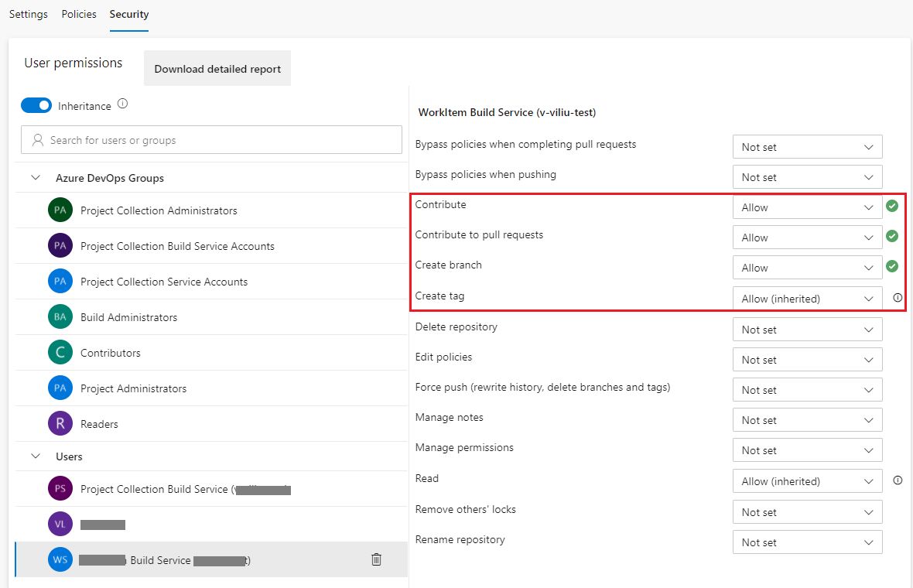The width and height of the screenshot is (913, 588).
Task: Click the VL user avatar
Action: point(60,524)
